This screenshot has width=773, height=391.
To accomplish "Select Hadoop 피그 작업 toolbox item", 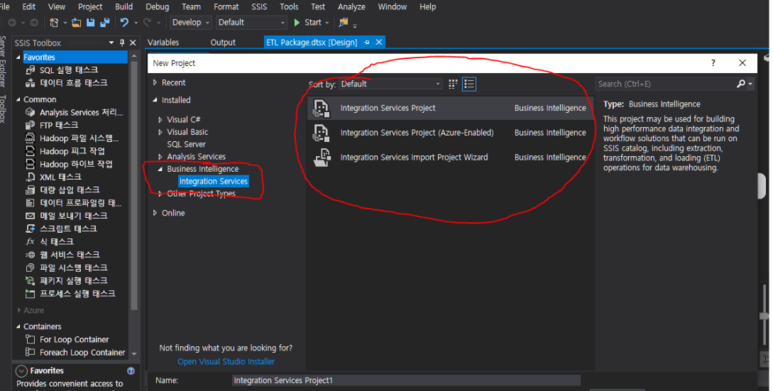I will (65, 151).
